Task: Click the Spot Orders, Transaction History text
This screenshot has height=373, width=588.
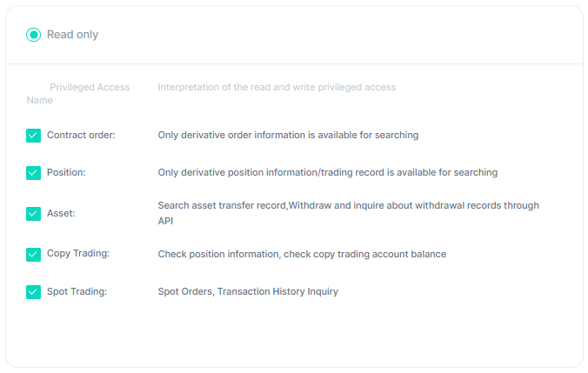Action: click(248, 291)
